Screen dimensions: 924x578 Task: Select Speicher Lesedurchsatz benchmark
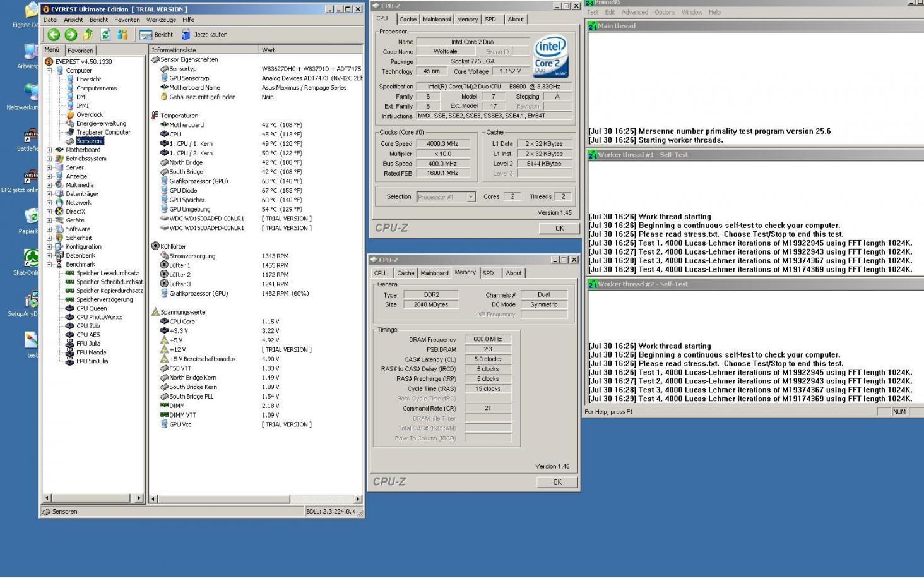pos(107,274)
